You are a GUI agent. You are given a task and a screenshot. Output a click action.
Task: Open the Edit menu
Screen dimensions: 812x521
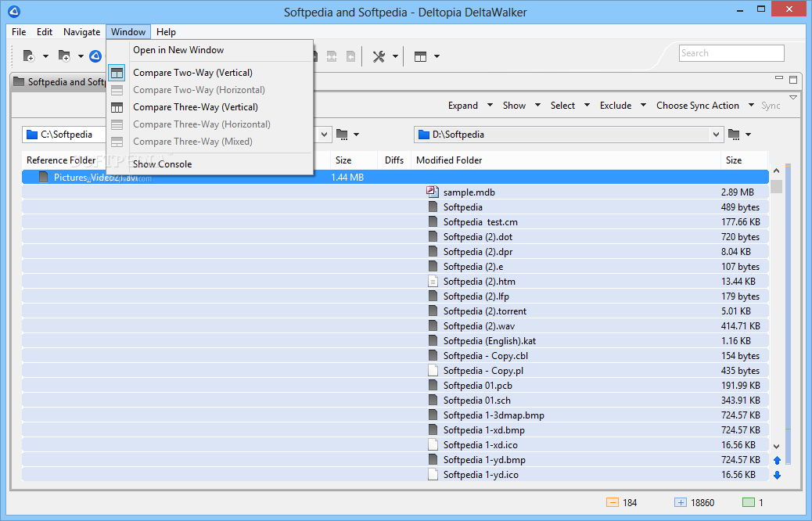coord(45,31)
